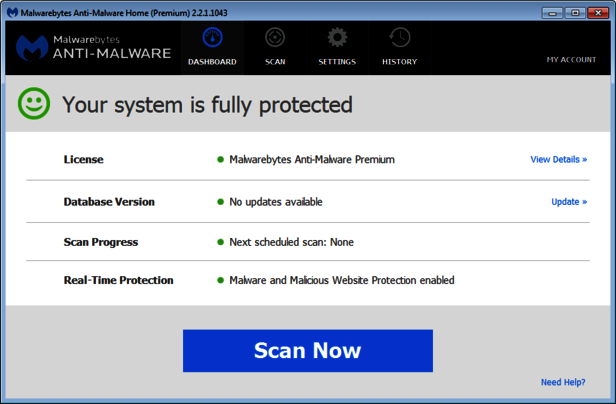
Task: Select the Database Version row label
Action: point(109,202)
